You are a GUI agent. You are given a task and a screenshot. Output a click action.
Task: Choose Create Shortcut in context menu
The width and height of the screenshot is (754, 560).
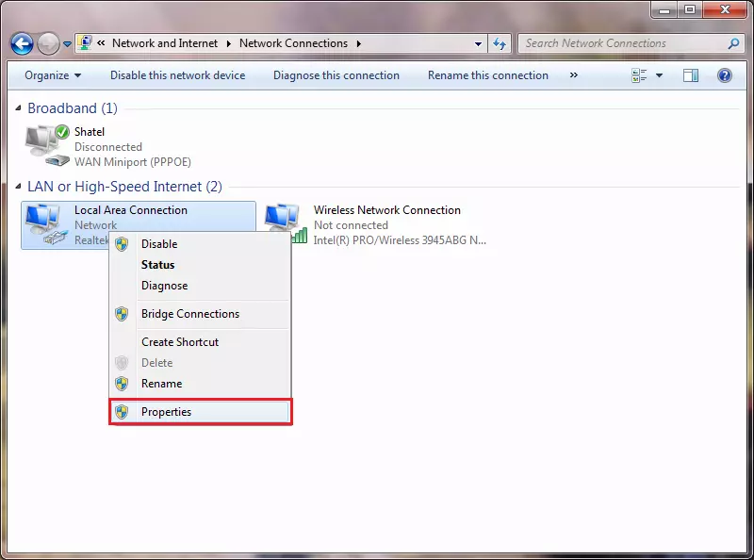[x=200, y=342]
